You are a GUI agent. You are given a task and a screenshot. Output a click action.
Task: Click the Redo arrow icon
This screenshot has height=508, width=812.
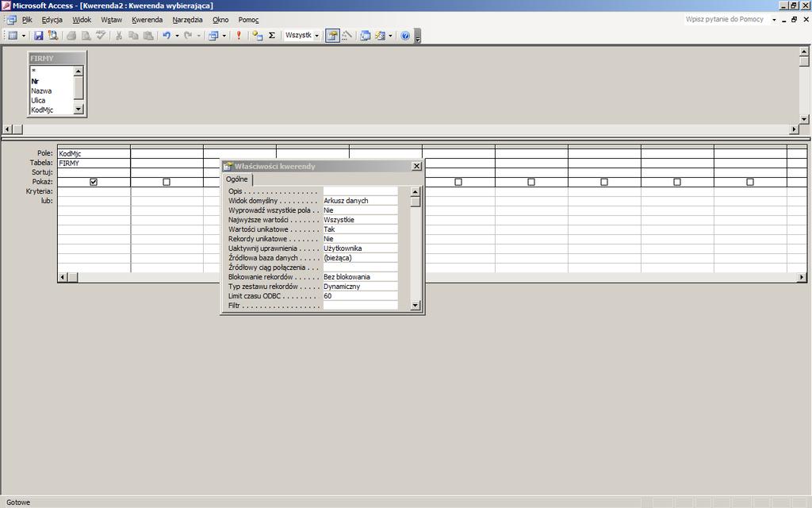pos(188,35)
